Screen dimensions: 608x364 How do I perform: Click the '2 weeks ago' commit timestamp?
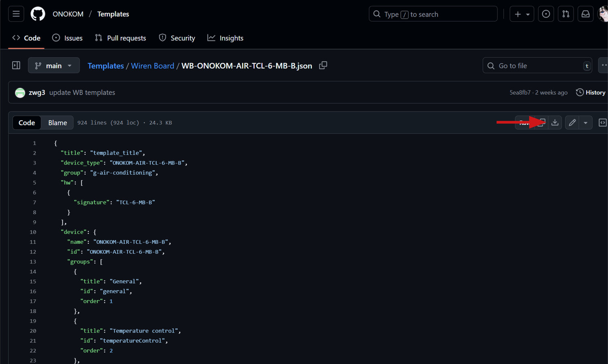pos(551,93)
